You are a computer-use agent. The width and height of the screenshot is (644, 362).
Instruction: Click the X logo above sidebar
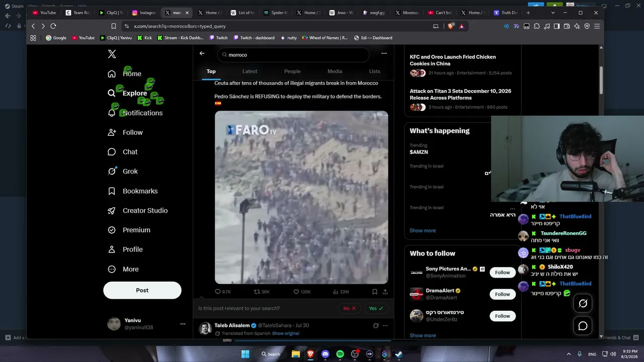[x=112, y=54]
